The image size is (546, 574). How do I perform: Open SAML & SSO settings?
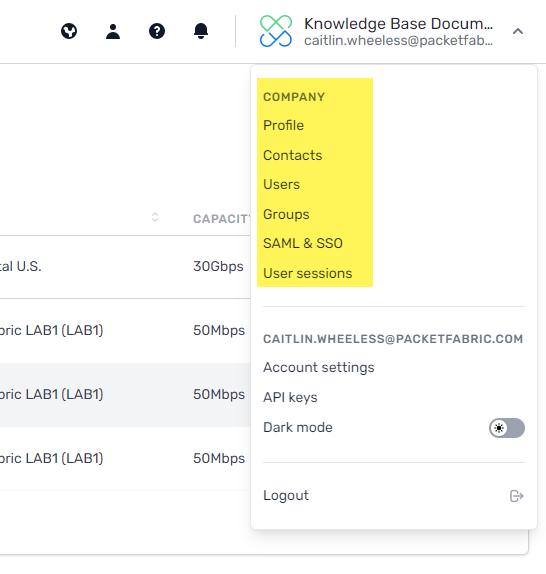tap(303, 243)
